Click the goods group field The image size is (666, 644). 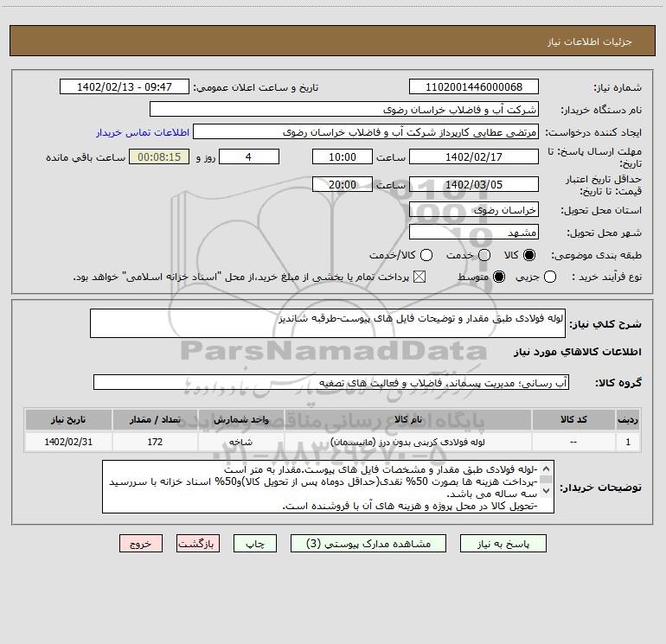(x=331, y=382)
